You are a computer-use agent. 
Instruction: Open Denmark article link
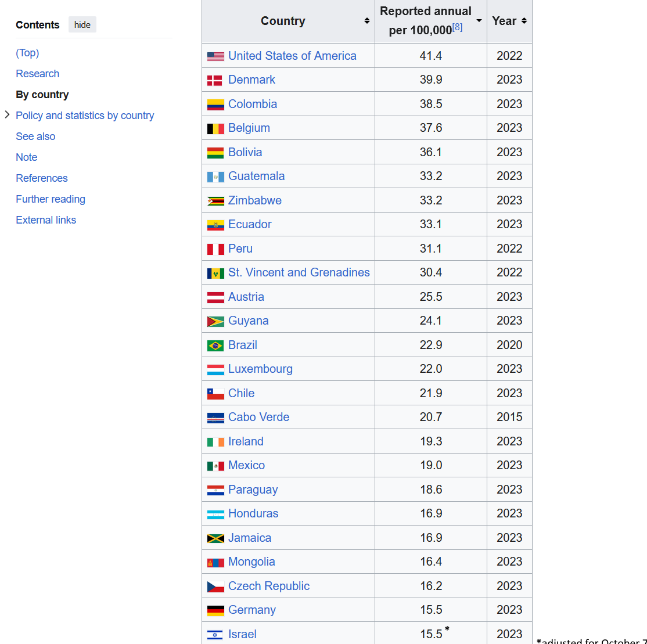click(251, 80)
